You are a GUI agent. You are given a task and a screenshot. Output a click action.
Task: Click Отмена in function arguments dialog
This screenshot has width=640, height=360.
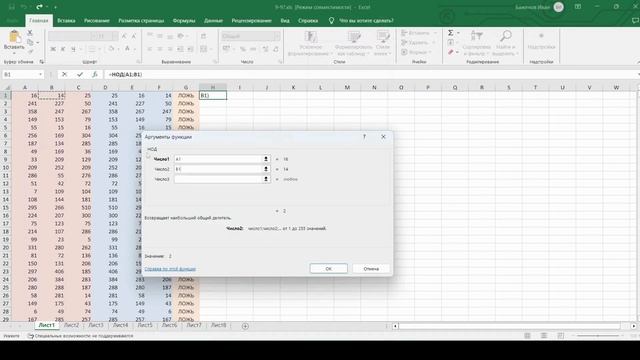tap(371, 269)
